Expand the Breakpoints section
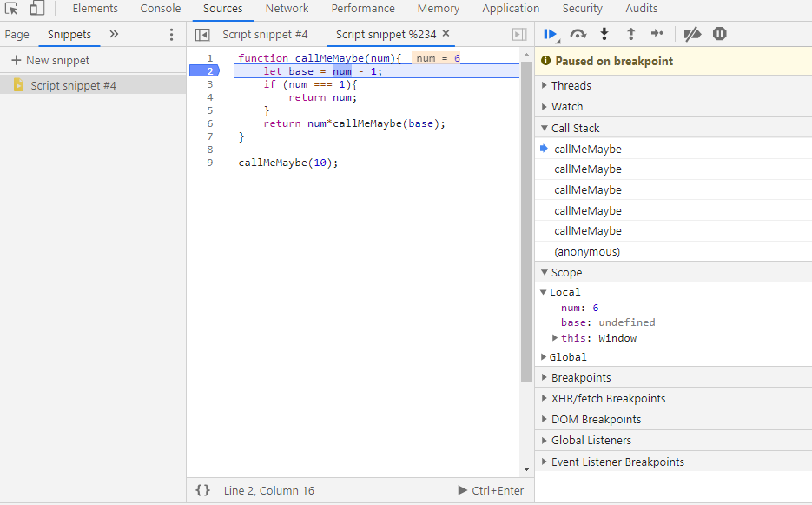 click(673, 378)
